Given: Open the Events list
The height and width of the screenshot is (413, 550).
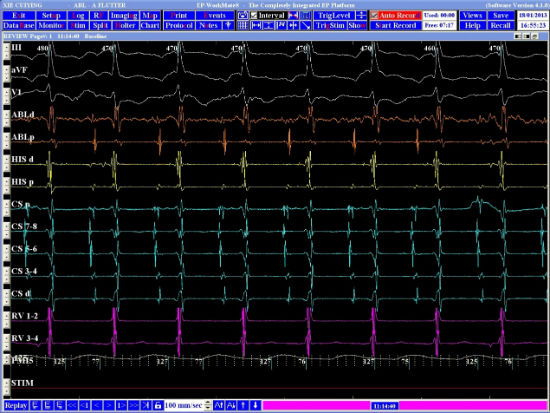Looking at the screenshot, I should (x=214, y=15).
